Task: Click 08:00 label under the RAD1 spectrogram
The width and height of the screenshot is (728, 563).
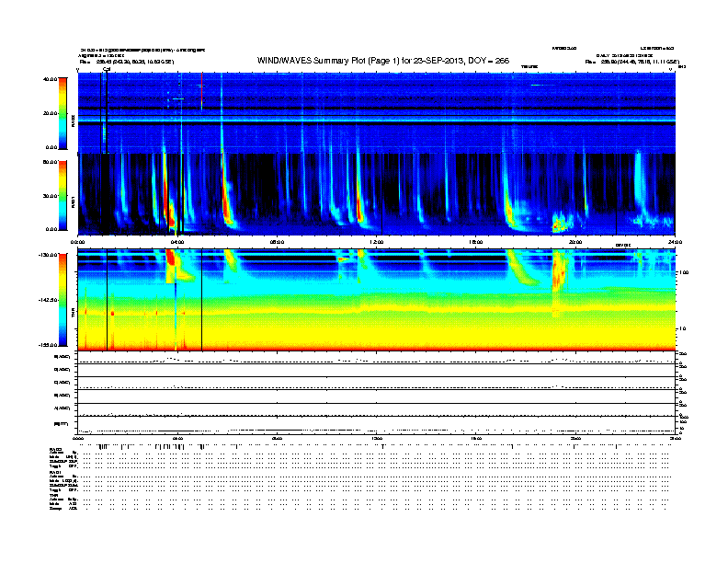Action: click(277, 242)
